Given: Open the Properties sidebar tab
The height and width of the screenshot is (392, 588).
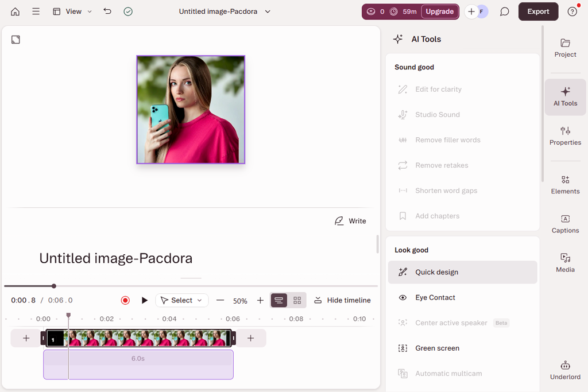Looking at the screenshot, I should pyautogui.click(x=565, y=135).
